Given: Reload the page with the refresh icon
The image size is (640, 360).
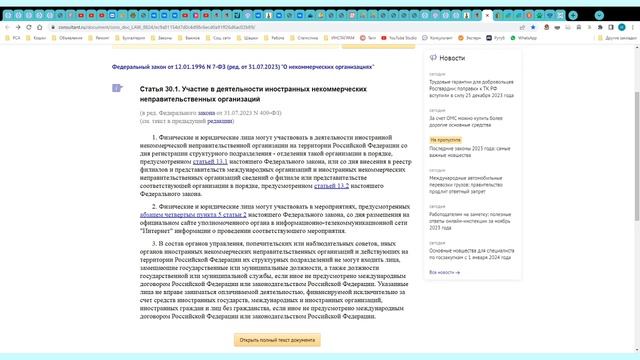Looking at the screenshot, I should (29, 27).
